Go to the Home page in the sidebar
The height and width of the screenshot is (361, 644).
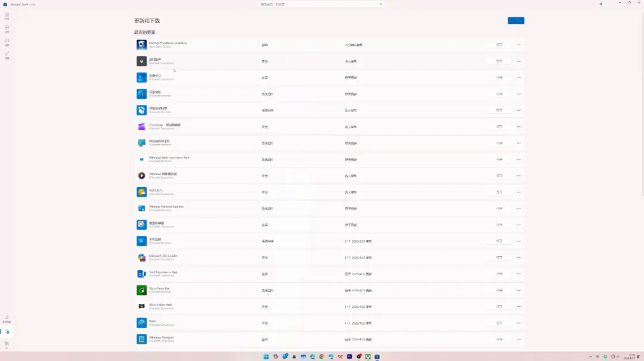pyautogui.click(x=7, y=15)
